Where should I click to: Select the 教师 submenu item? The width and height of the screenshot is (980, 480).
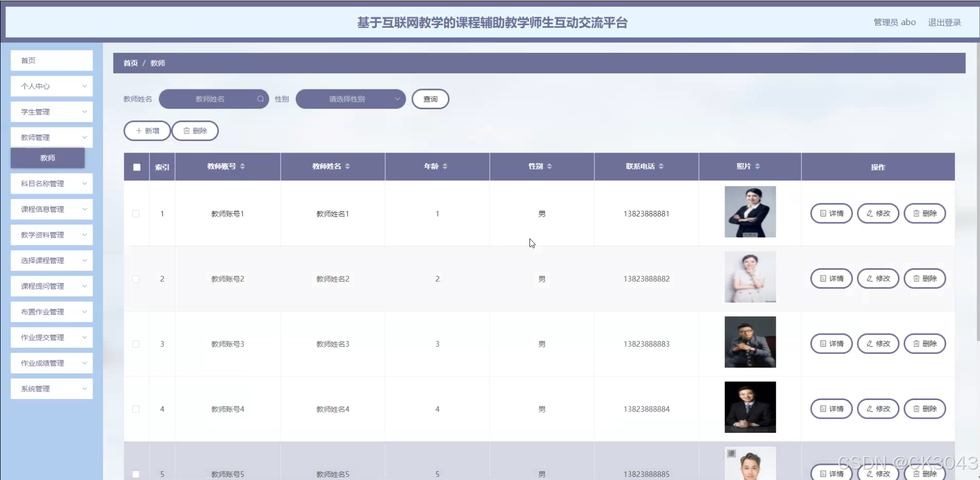click(x=48, y=158)
